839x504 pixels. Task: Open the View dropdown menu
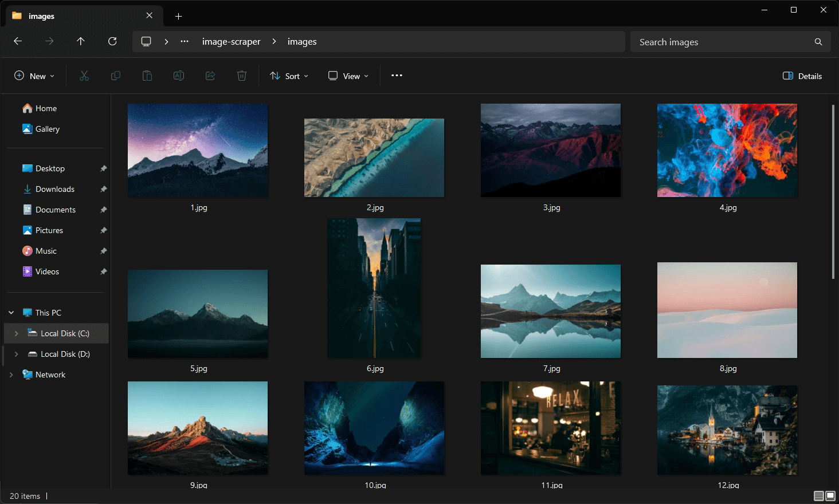[x=347, y=76]
